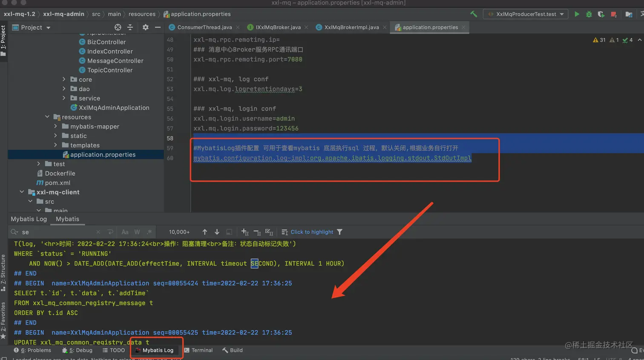Screen dimensions: 644x360
Task: Select the Mybatis Log inner tab
Action: pos(29,219)
